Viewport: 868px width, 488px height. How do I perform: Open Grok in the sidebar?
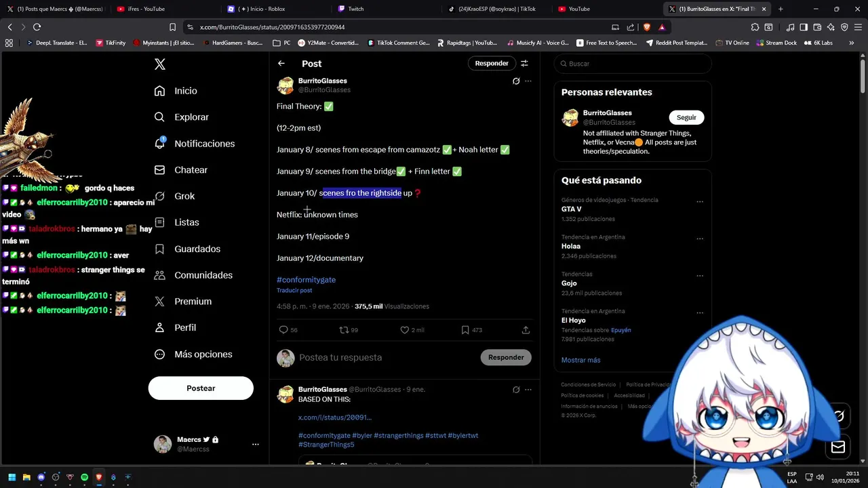[x=174, y=196]
